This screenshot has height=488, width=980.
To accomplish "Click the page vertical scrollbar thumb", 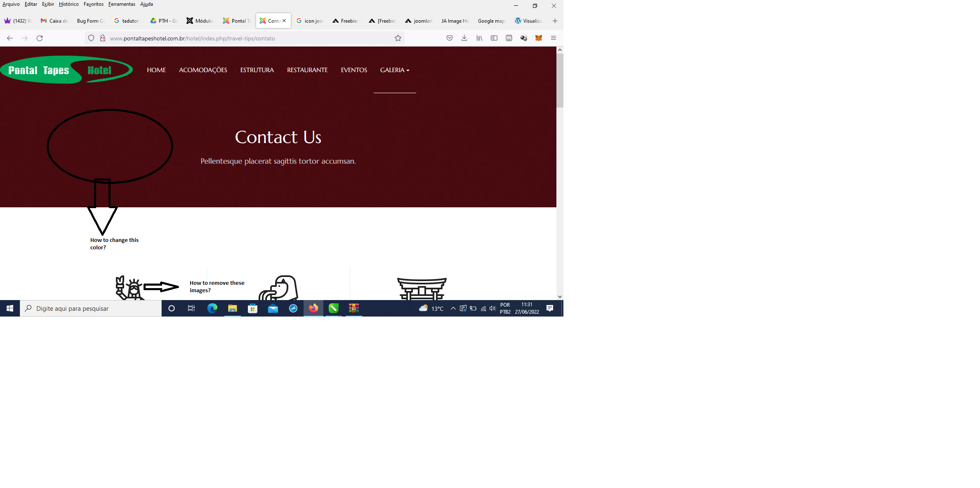I will click(560, 80).
